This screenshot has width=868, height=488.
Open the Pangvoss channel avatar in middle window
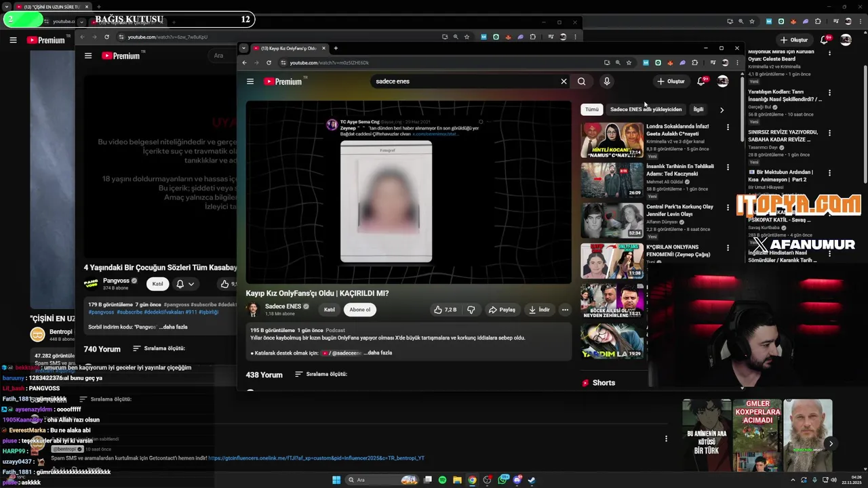point(91,284)
